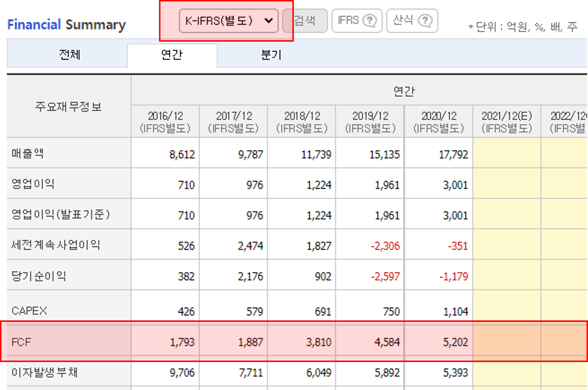Switch to the 전체 tab
Image resolution: width=588 pixels, height=390 pixels.
(69, 54)
